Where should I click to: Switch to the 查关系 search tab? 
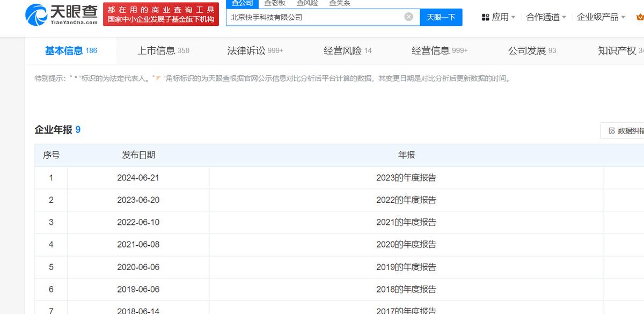(340, 3)
